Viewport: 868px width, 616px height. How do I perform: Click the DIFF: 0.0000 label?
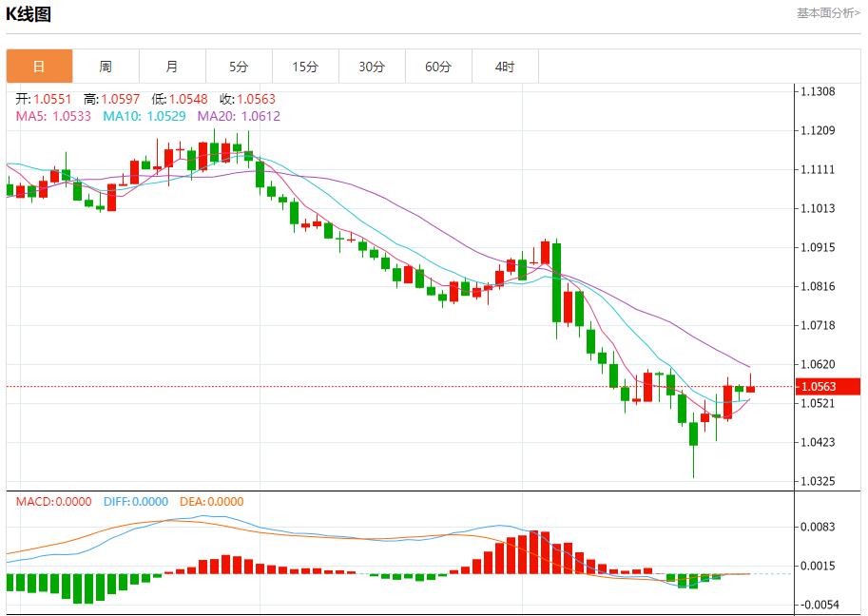(x=134, y=502)
